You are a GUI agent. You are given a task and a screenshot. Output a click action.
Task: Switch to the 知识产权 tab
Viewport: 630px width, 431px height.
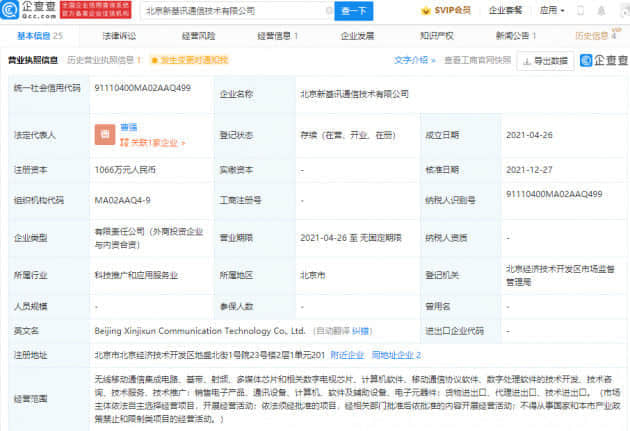pyautogui.click(x=437, y=36)
